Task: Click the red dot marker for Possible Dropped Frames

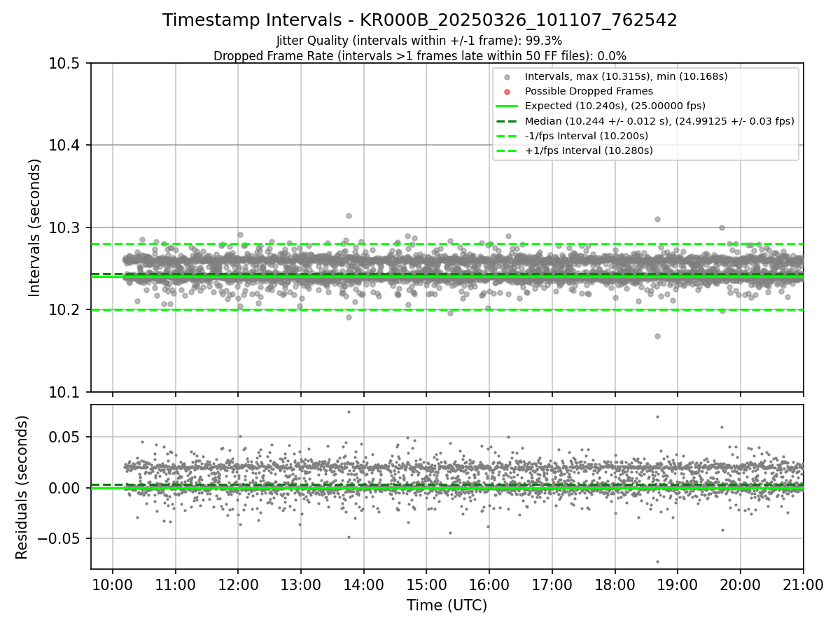Action: [507, 91]
